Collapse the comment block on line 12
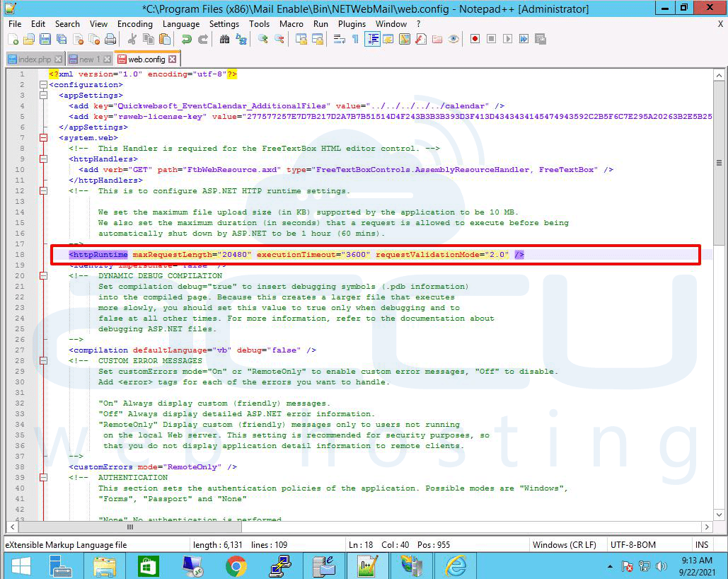728x579 pixels. coord(43,190)
